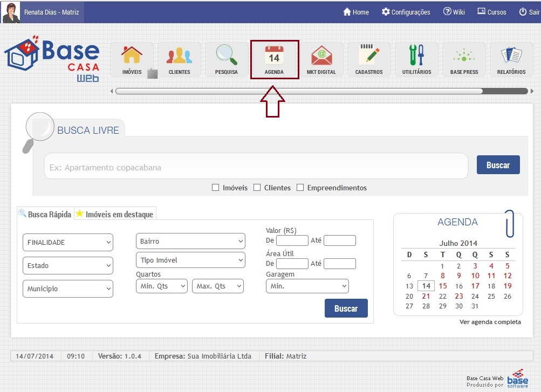Click Buscar button beside free search field
This screenshot has width=541, height=392.
coord(498,165)
